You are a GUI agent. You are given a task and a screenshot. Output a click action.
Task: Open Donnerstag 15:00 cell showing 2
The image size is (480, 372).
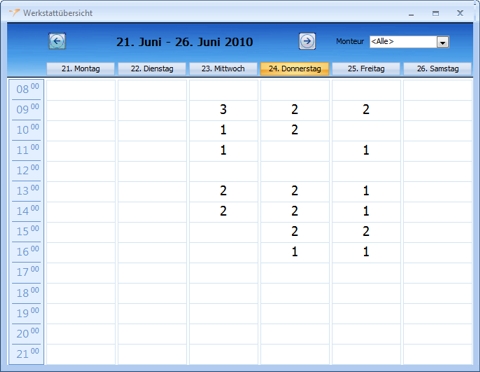click(x=295, y=232)
